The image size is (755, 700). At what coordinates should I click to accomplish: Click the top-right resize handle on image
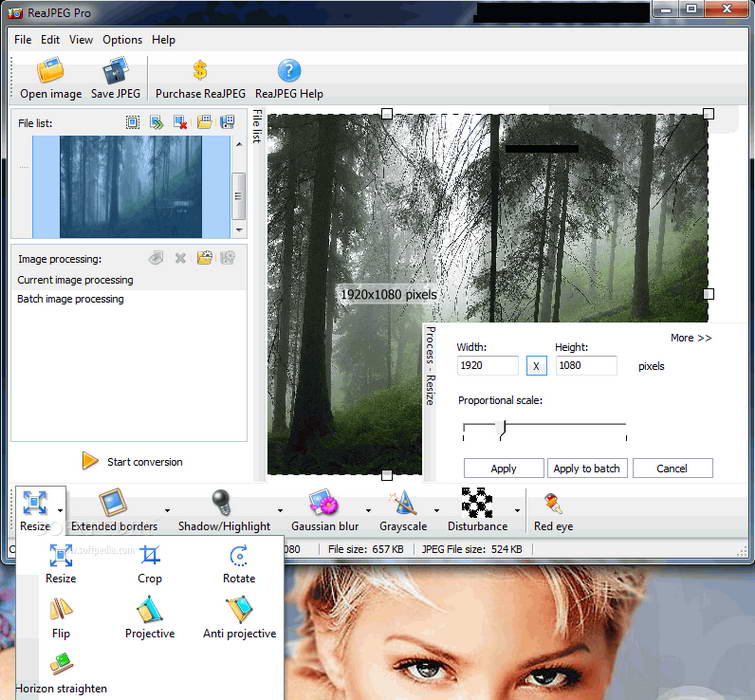708,114
